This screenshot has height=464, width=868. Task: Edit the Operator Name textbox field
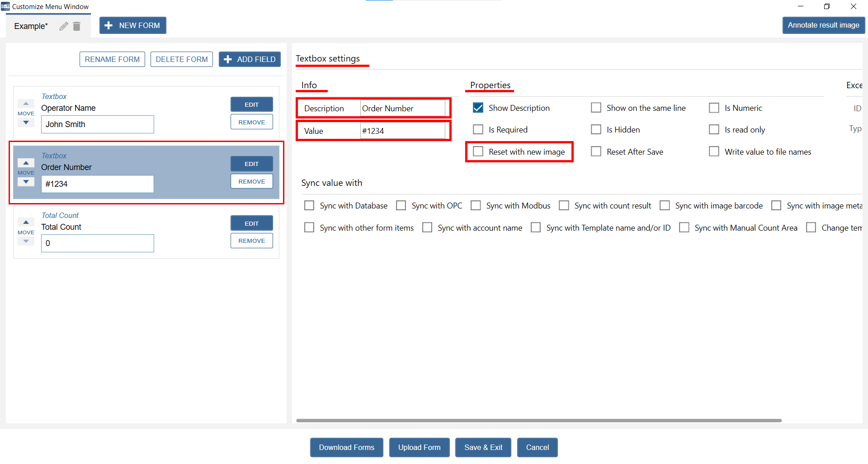coord(251,104)
